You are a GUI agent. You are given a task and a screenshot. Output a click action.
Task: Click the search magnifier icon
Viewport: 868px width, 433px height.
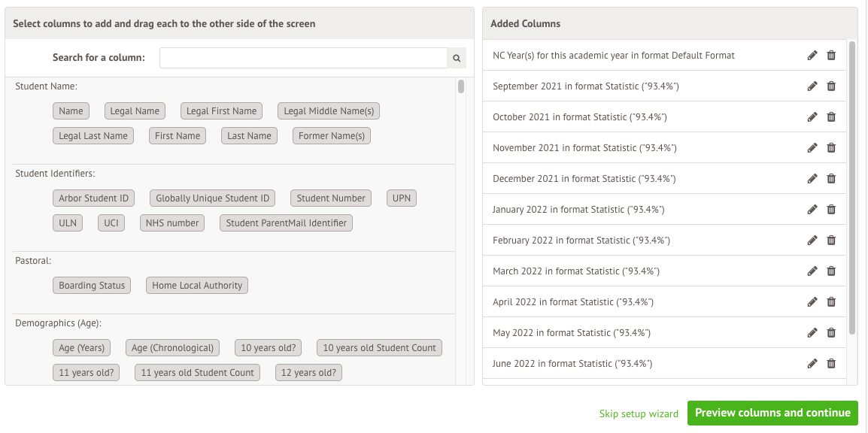point(456,58)
